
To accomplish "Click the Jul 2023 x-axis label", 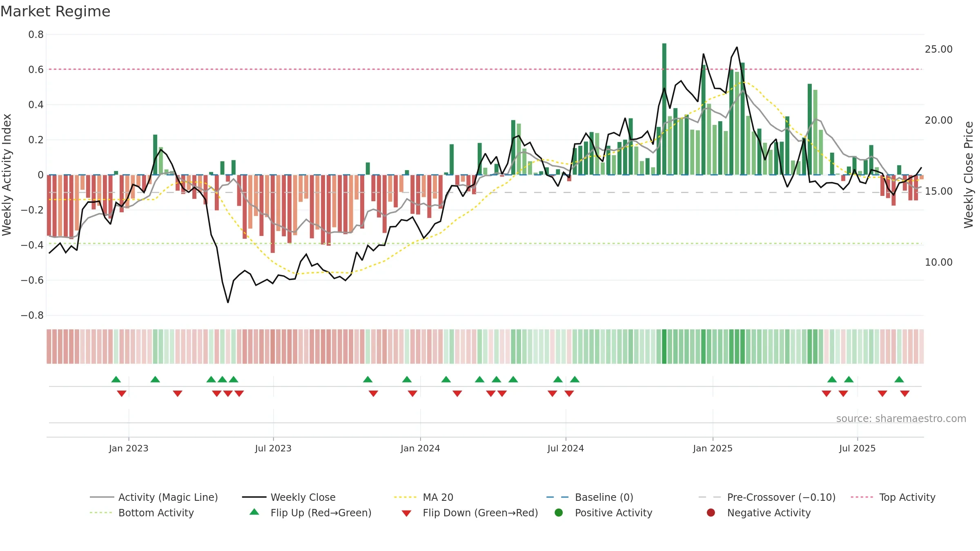I will pyautogui.click(x=273, y=448).
